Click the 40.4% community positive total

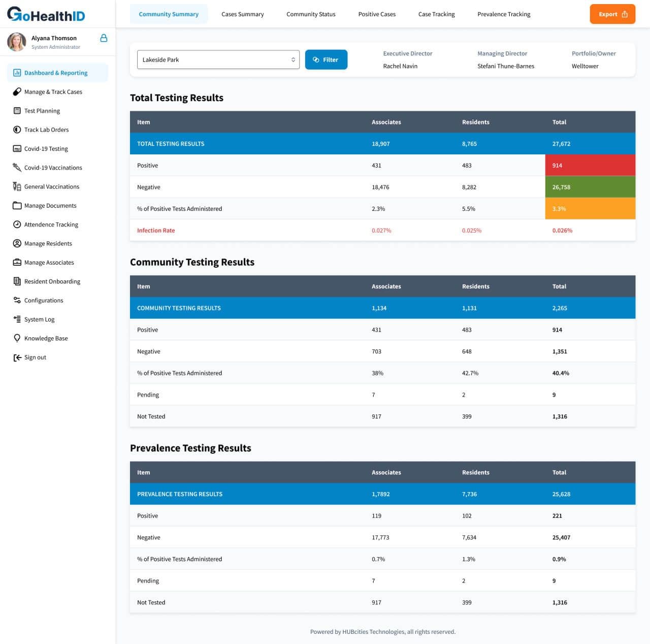tap(561, 373)
